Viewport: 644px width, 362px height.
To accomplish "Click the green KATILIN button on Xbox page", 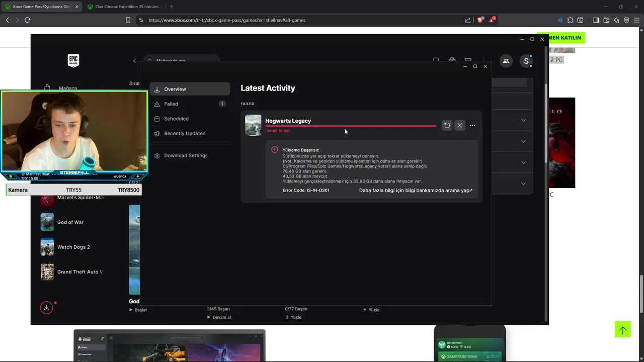I will (x=567, y=38).
